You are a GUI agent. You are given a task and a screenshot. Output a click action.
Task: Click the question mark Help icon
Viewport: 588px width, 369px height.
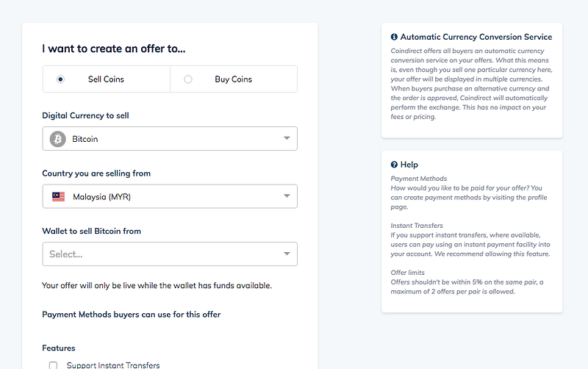(x=394, y=165)
